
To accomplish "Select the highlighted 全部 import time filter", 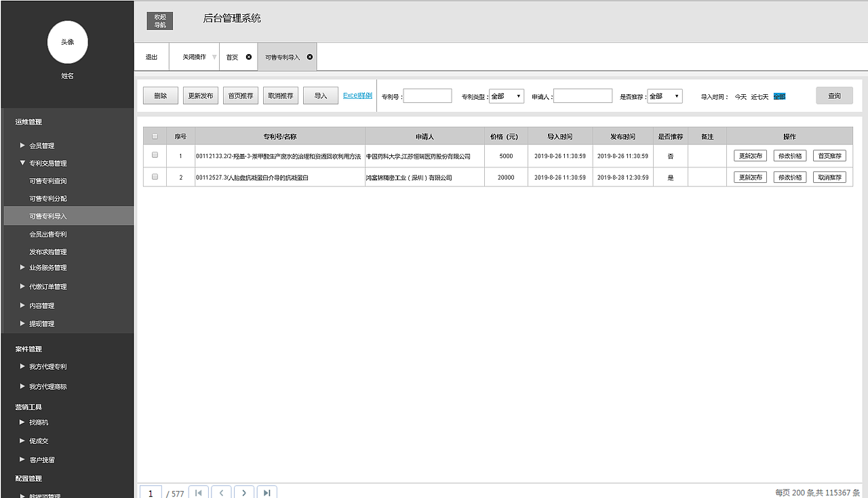I will tap(779, 96).
